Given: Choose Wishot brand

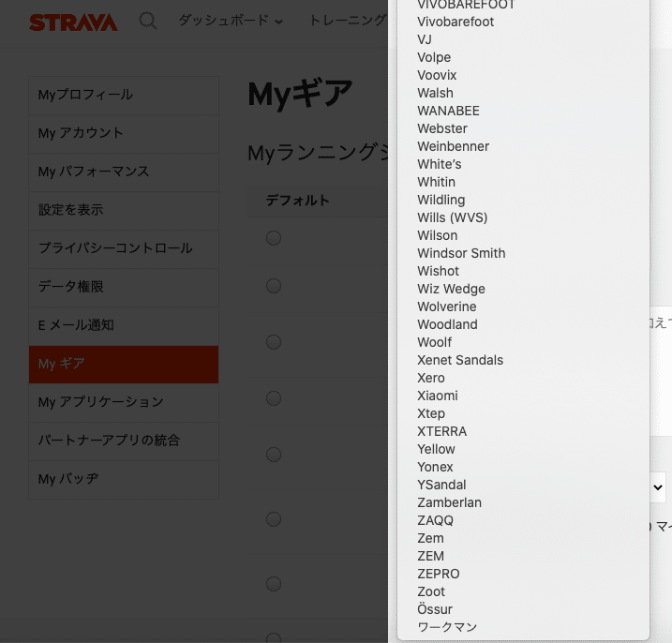Looking at the screenshot, I should 523,271.
